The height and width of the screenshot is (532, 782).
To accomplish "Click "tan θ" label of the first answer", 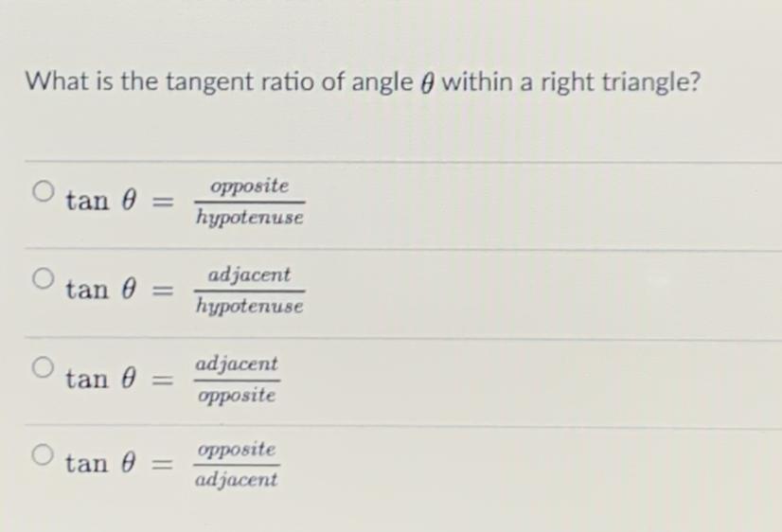I will 103,201.
